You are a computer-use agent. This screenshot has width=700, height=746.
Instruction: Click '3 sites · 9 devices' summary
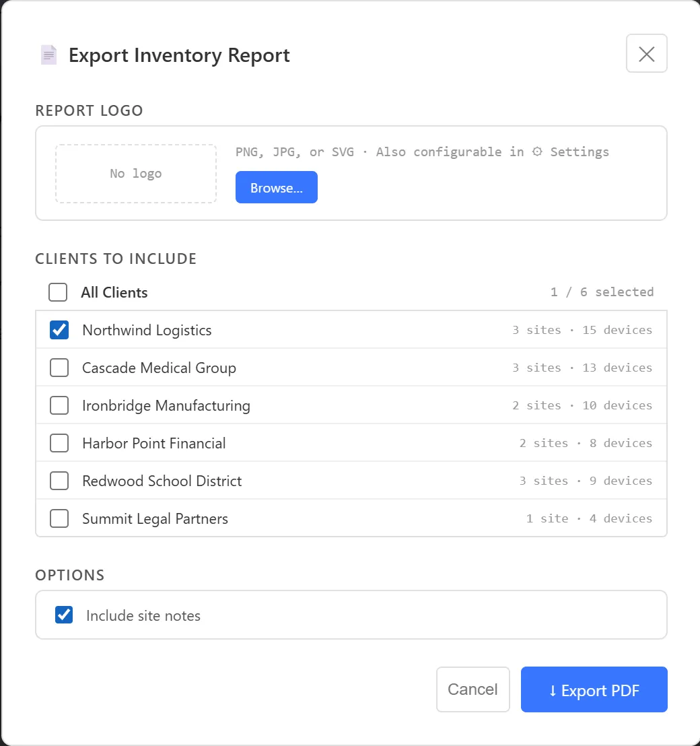pos(586,481)
